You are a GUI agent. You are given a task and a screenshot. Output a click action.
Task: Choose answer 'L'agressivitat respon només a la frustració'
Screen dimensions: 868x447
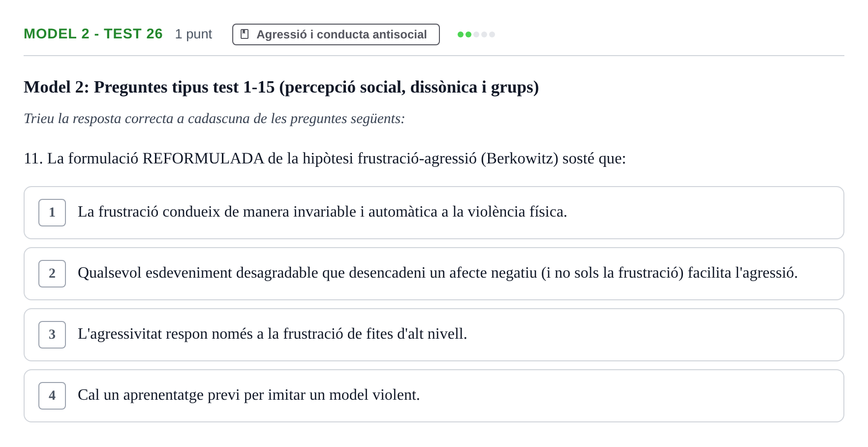[434, 335]
